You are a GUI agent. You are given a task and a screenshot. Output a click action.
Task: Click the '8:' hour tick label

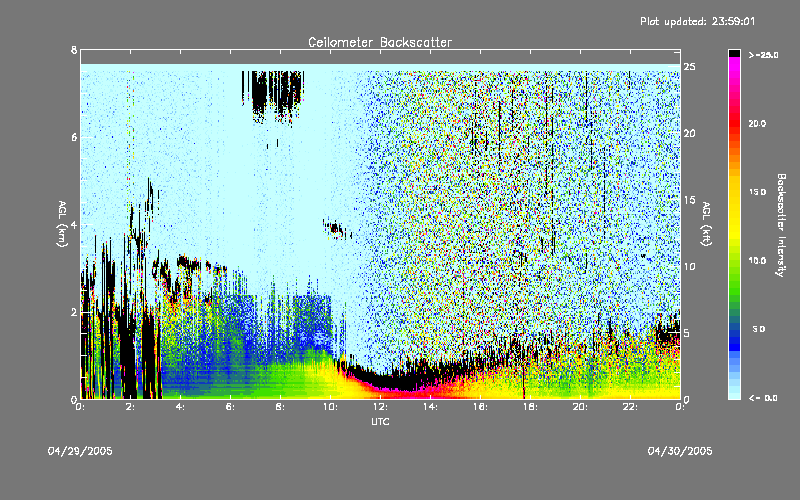point(281,407)
